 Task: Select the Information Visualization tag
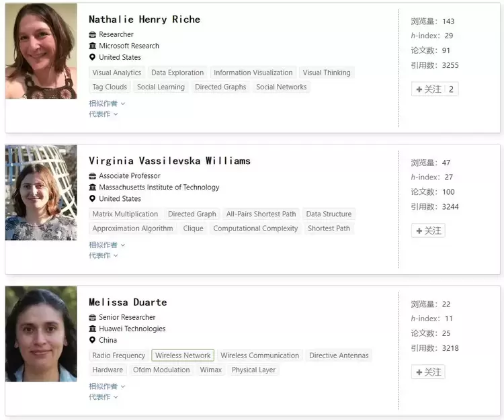point(253,73)
